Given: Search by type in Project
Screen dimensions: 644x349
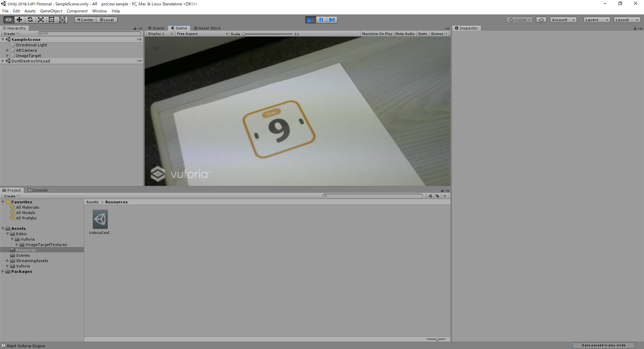Looking at the screenshot, I should pyautogui.click(x=430, y=196).
